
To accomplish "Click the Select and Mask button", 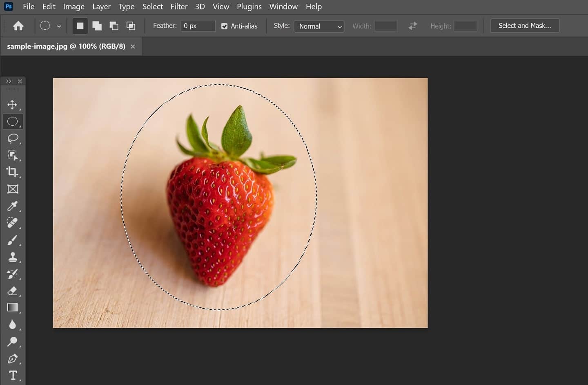I will pyautogui.click(x=525, y=26).
